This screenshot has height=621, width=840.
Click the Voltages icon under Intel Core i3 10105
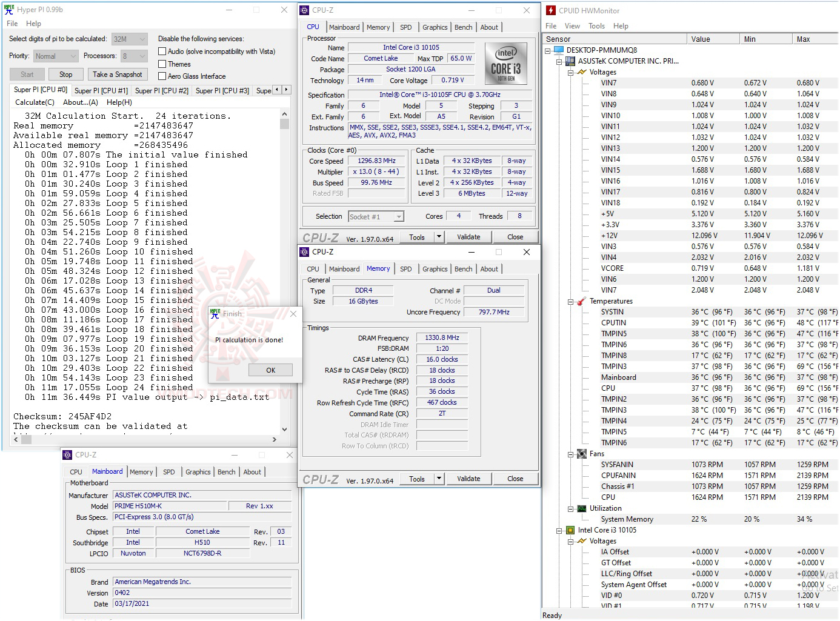click(582, 541)
